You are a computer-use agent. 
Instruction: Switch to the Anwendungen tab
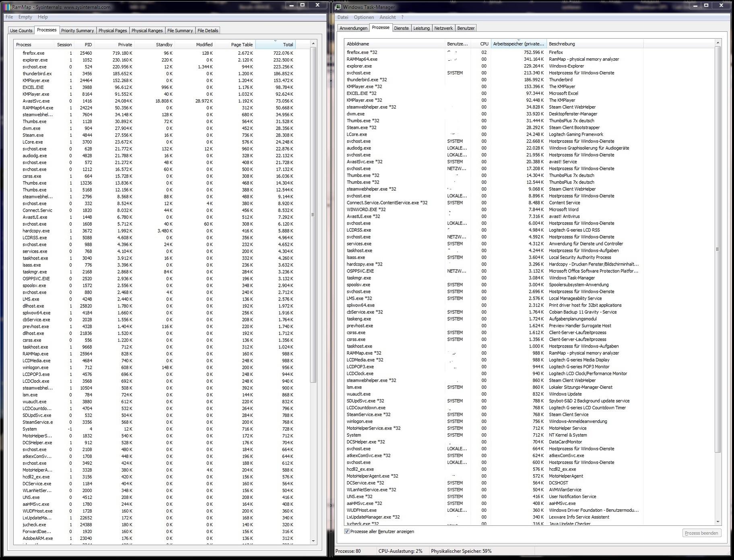coord(353,28)
